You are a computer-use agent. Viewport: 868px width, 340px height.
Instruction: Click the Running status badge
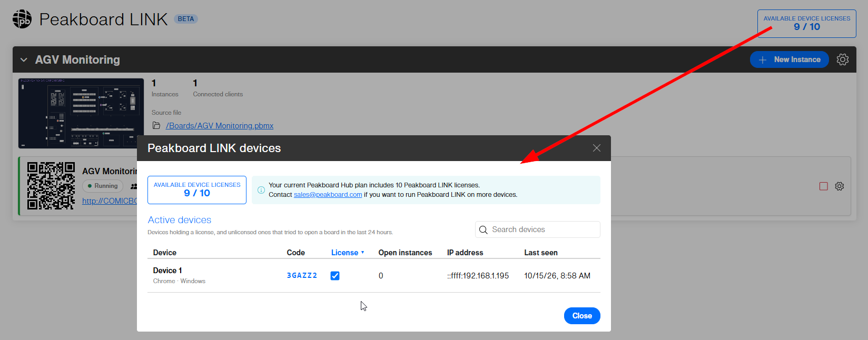pos(103,186)
